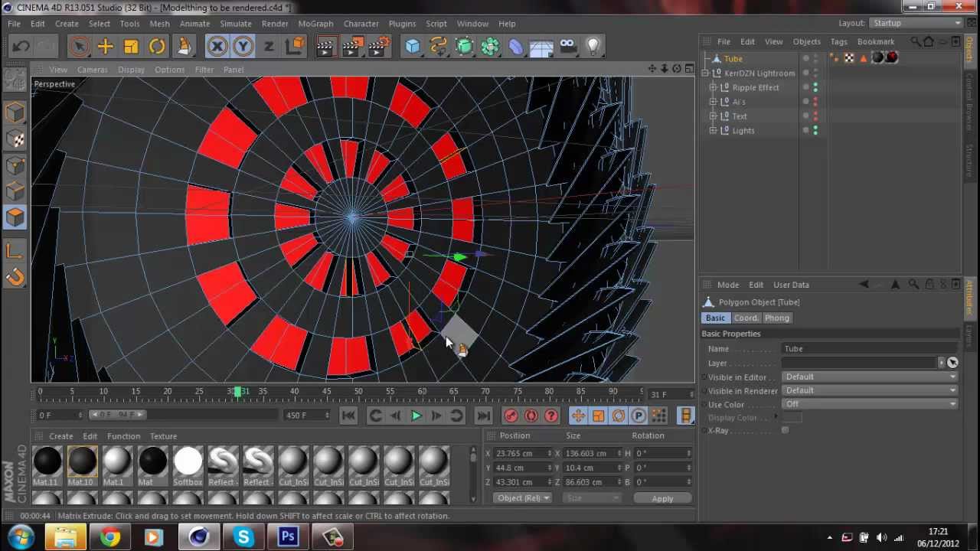Select the Tube object in tree

[733, 59]
